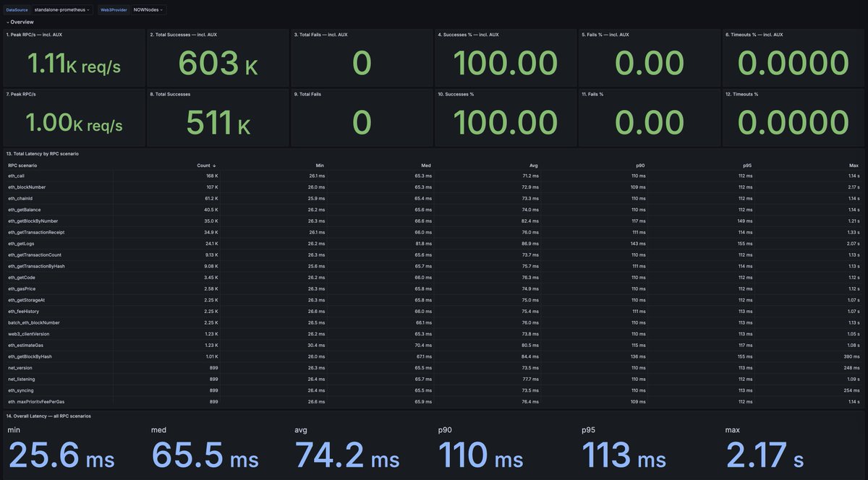This screenshot has height=480, width=868.
Task: Sort table by p95 column header
Action: point(747,166)
